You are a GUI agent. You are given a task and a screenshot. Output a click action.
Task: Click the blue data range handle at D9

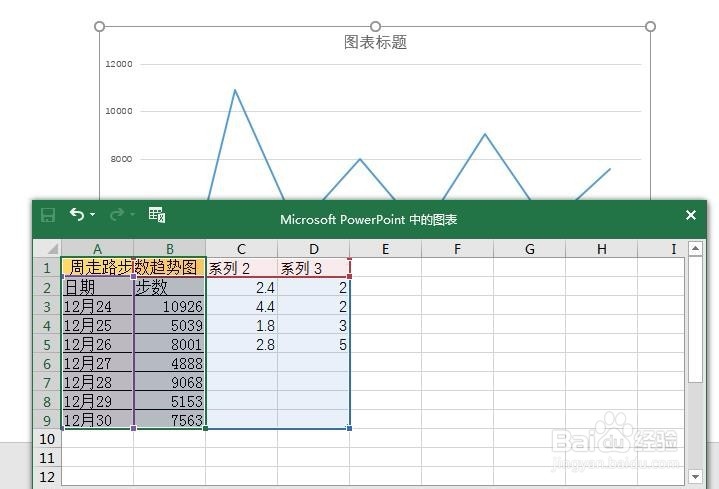349,428
